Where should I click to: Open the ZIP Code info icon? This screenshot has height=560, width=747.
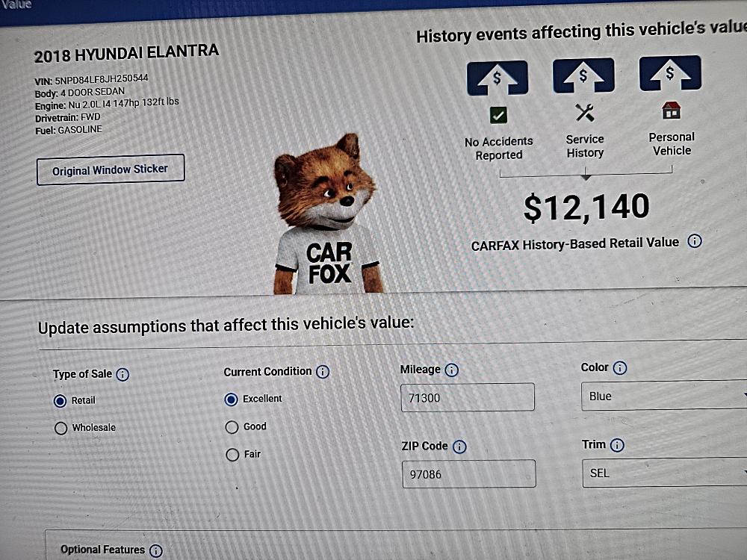pos(459,447)
